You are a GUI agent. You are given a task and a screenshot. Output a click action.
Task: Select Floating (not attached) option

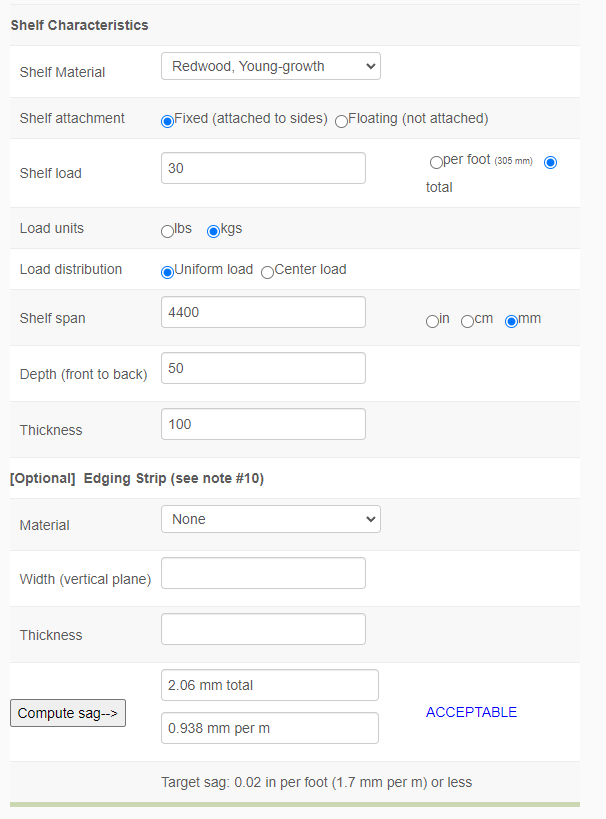[341, 120]
